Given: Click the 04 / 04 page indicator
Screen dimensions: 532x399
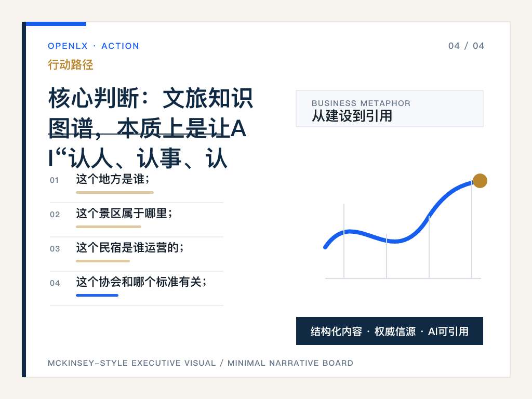Looking at the screenshot, I should pyautogui.click(x=466, y=46).
